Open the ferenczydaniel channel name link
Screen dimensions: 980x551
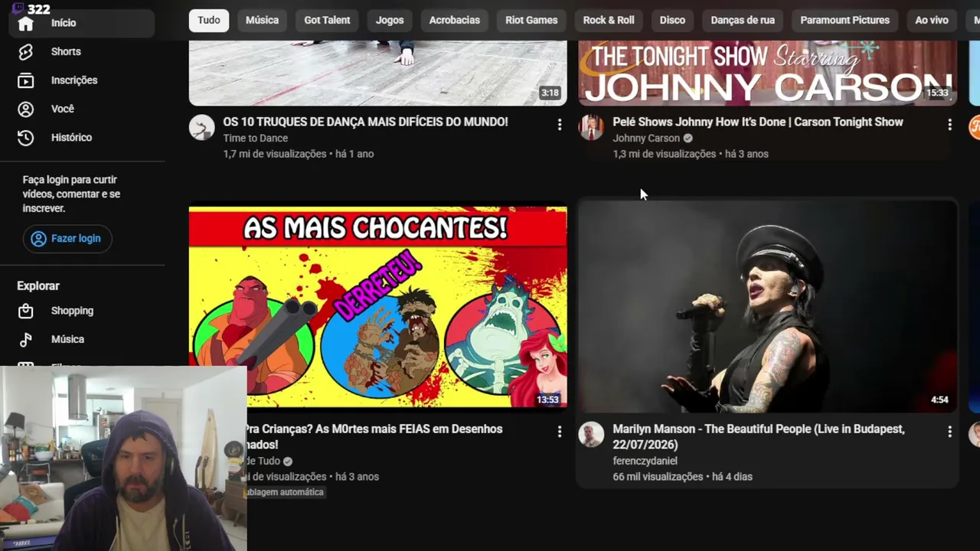(x=645, y=461)
